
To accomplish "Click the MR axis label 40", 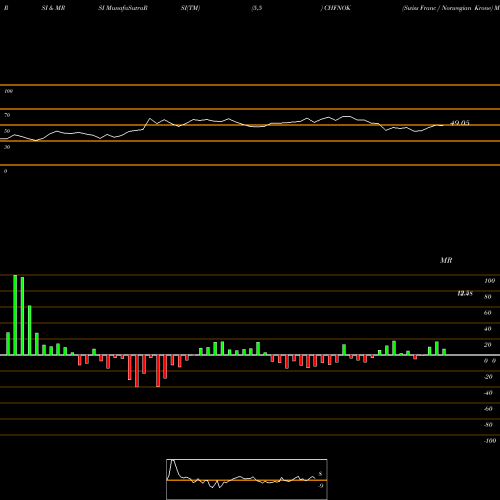I will click(488, 329).
